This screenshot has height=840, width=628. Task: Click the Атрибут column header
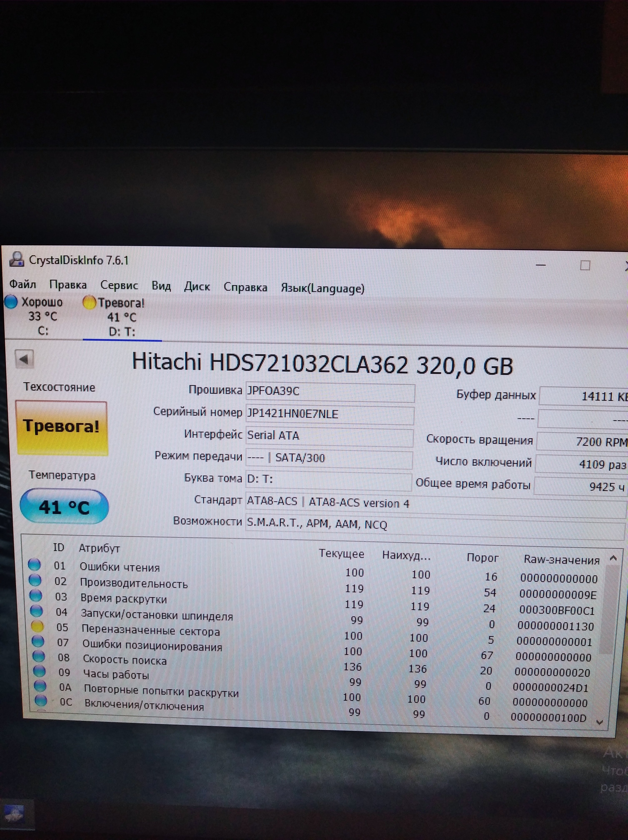point(99,548)
